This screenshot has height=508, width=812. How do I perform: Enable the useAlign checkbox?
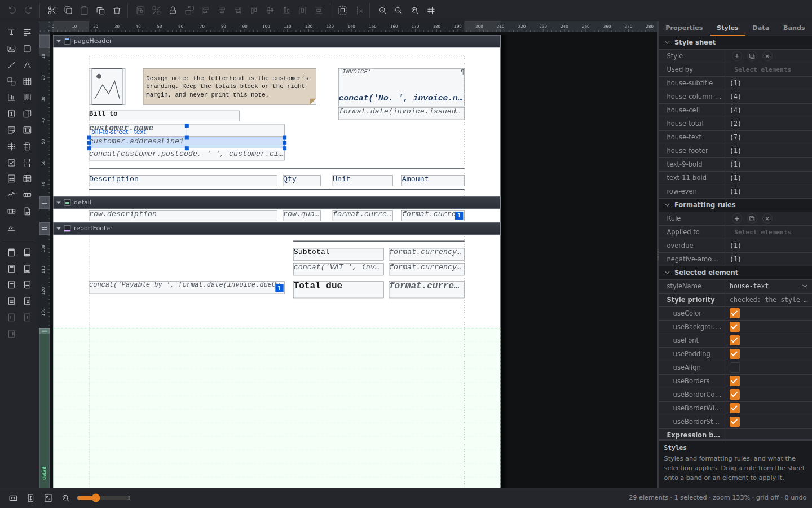pos(734,367)
